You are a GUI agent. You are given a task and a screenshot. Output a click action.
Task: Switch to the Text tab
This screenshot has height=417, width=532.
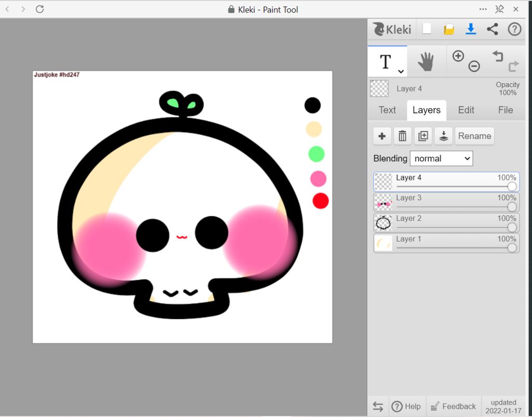[x=387, y=110]
